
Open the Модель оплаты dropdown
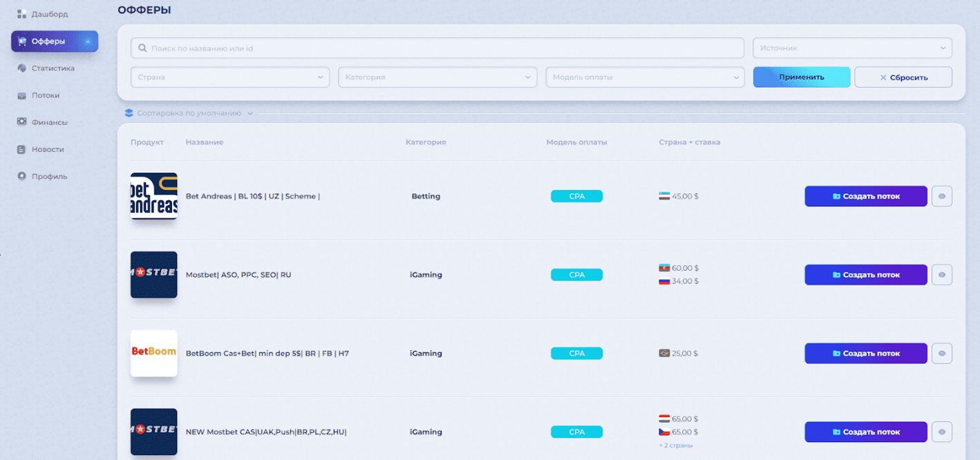645,77
